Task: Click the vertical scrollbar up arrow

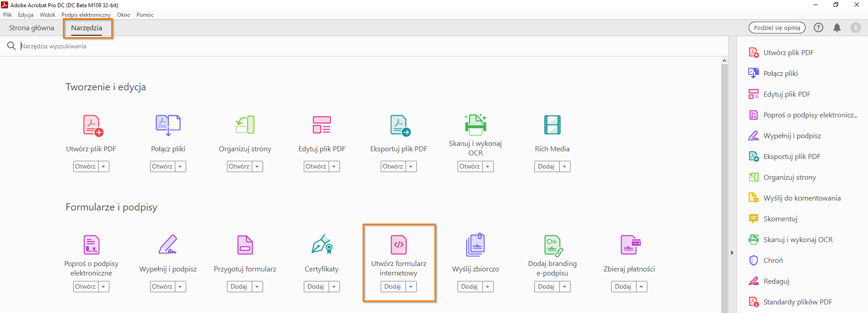Action: (725, 61)
